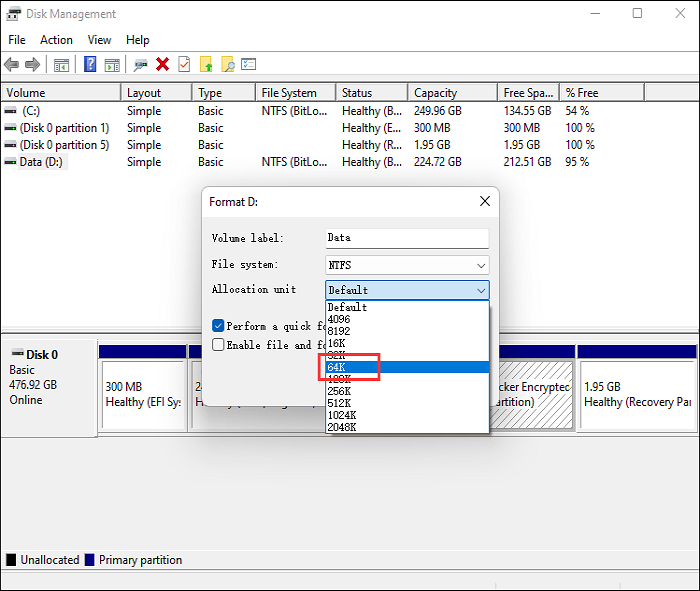Click the Back arrow toolbar icon
This screenshot has height=591, width=700.
pos(12,65)
